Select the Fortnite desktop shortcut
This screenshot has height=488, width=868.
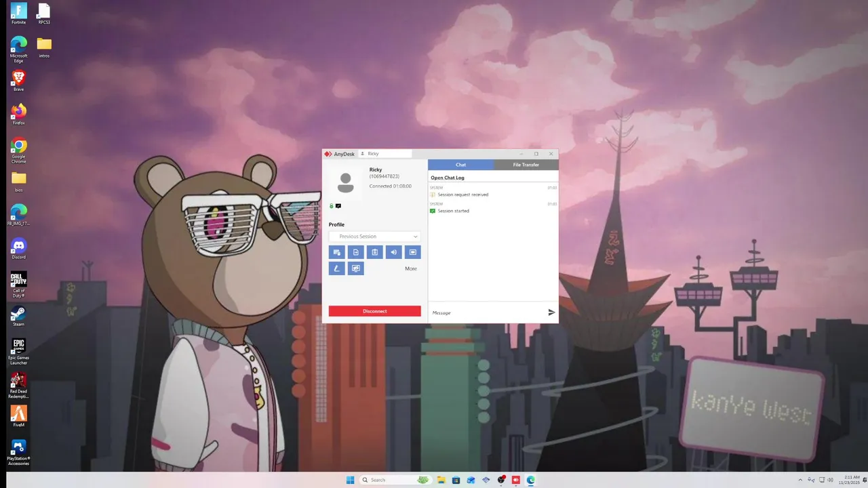[x=18, y=14]
